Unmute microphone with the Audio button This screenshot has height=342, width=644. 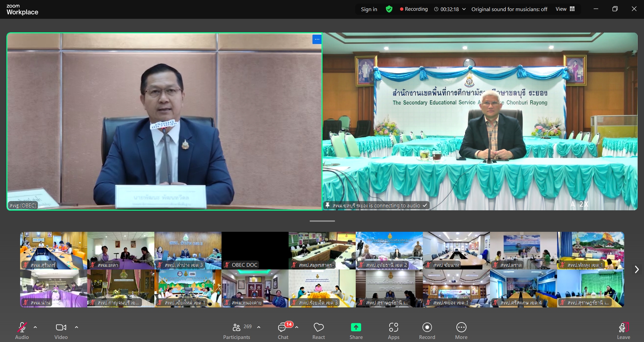click(22, 331)
